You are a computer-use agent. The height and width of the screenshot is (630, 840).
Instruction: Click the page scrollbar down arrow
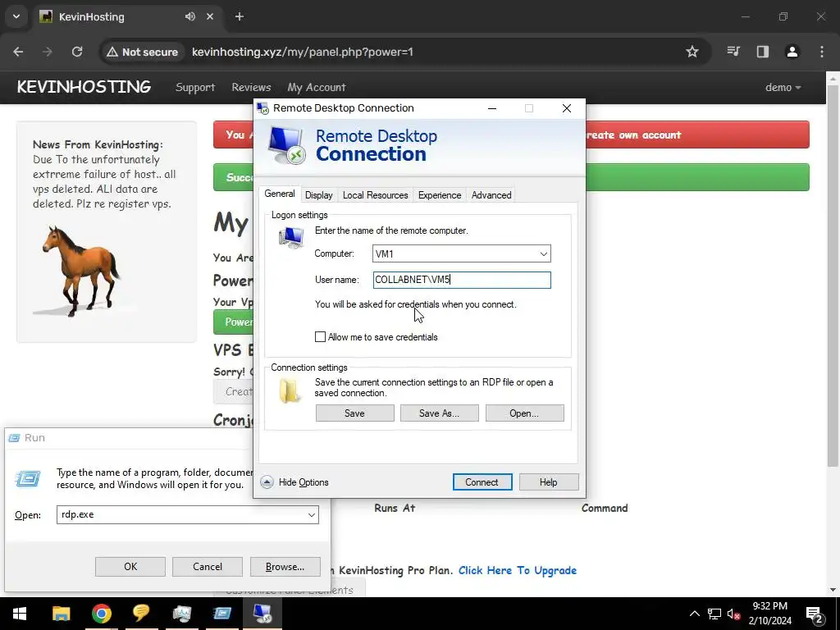pos(833,590)
